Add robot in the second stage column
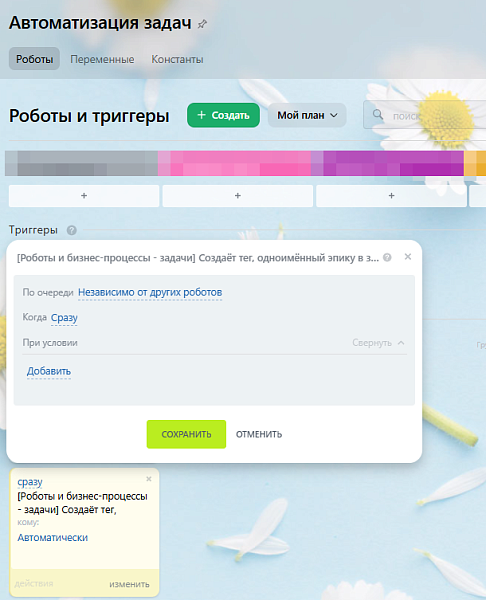The image size is (486, 600). click(x=238, y=196)
